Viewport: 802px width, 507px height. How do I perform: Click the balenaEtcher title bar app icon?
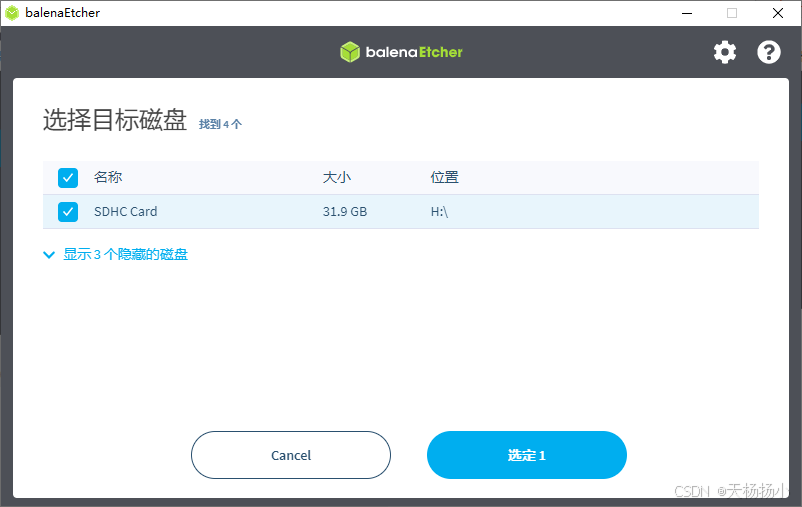[12, 13]
